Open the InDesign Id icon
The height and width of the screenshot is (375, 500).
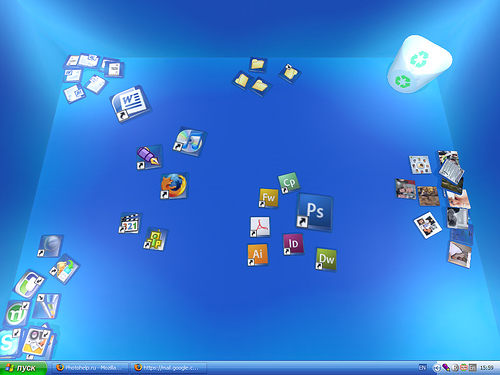coord(293,244)
